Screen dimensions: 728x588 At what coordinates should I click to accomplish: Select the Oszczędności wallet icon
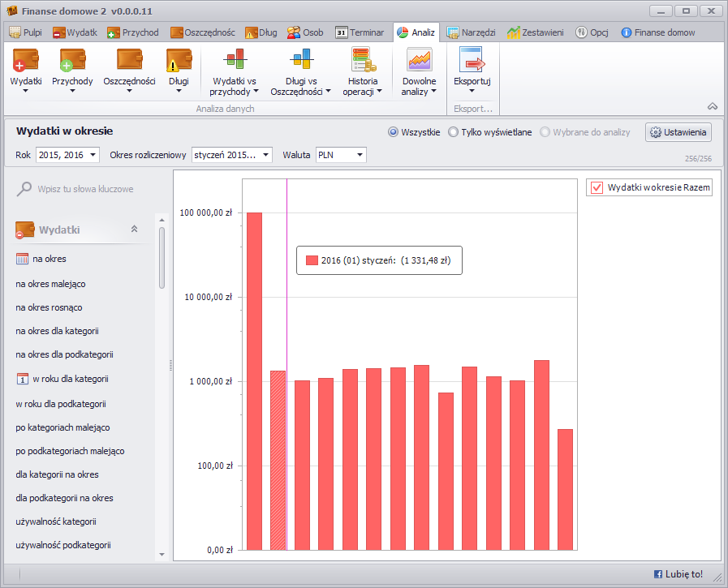click(x=129, y=61)
